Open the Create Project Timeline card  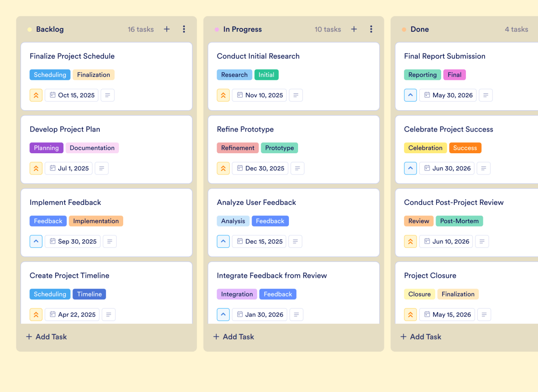click(x=69, y=275)
